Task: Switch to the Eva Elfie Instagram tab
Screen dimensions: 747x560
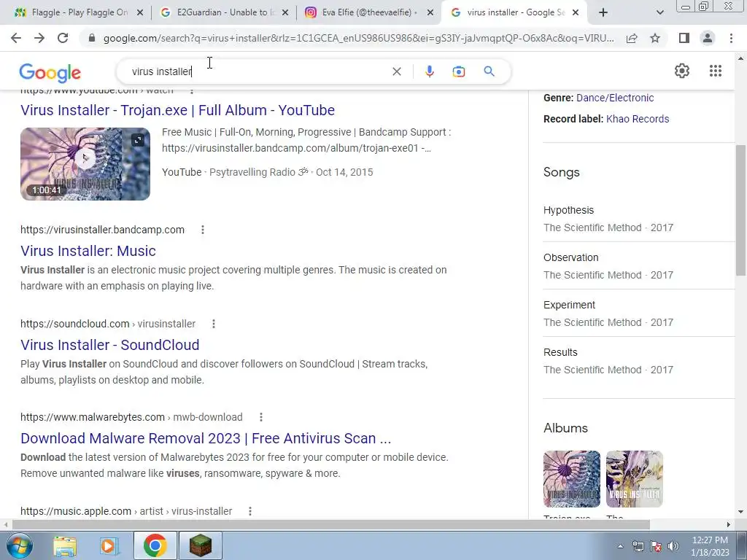Action: click(x=368, y=12)
